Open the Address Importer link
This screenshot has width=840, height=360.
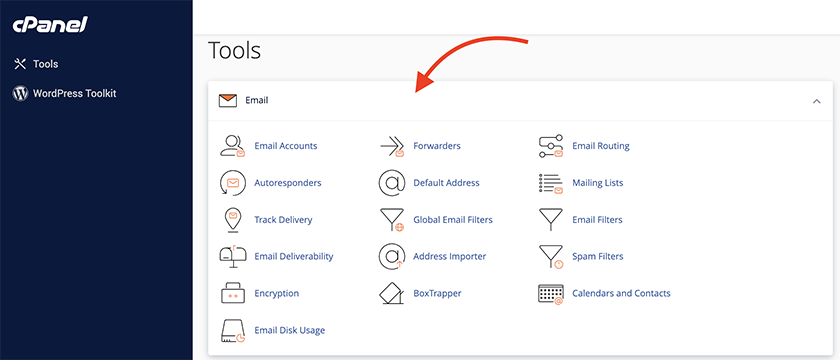click(449, 257)
